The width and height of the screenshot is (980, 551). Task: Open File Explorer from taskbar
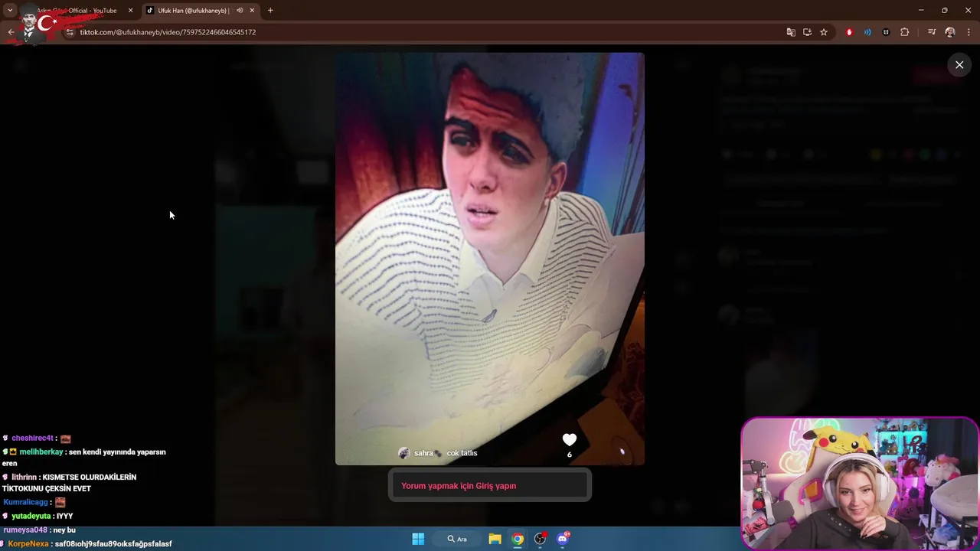[x=495, y=539]
